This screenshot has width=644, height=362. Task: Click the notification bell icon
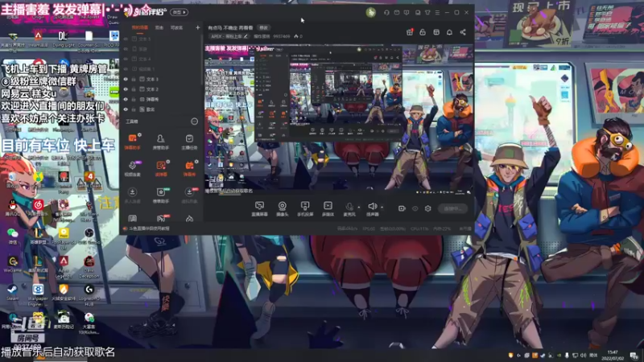click(449, 32)
